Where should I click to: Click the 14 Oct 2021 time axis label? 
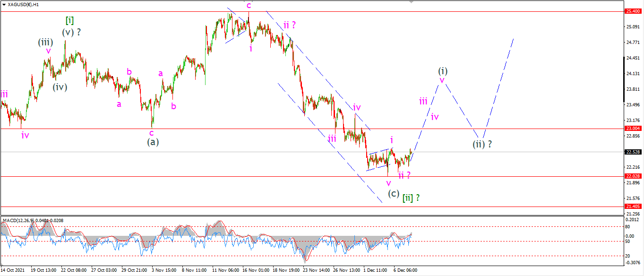click(x=13, y=270)
